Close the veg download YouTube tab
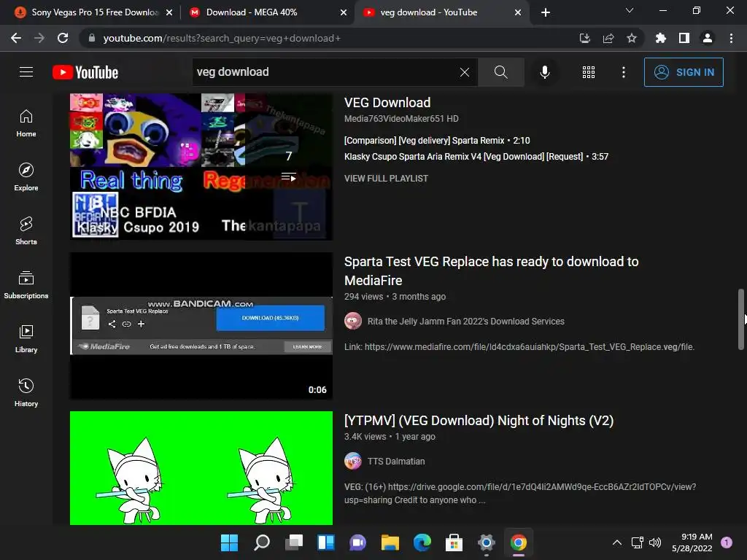 (x=518, y=12)
